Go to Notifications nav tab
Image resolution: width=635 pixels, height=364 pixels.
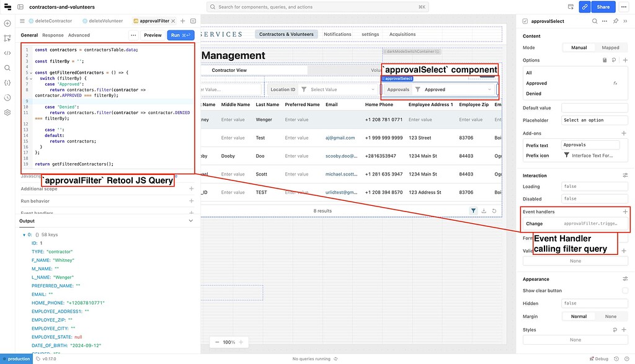337,35
